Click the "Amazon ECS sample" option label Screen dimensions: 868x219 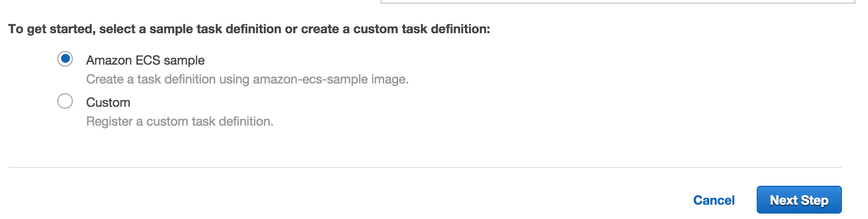(x=145, y=60)
